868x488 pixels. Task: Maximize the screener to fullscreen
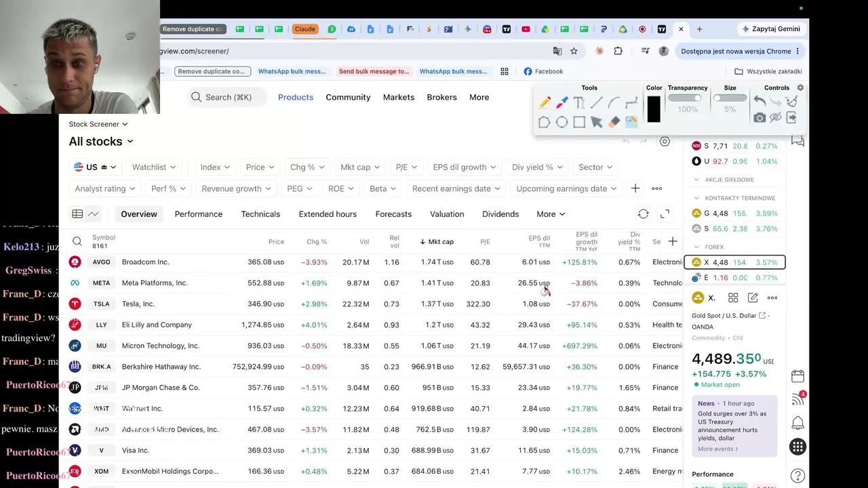click(x=665, y=214)
